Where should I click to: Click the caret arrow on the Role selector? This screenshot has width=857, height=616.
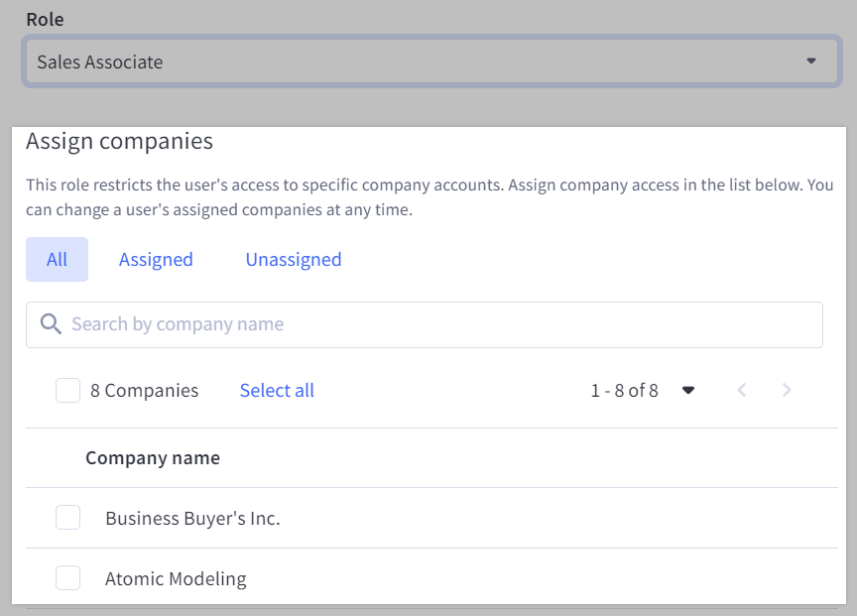812,61
